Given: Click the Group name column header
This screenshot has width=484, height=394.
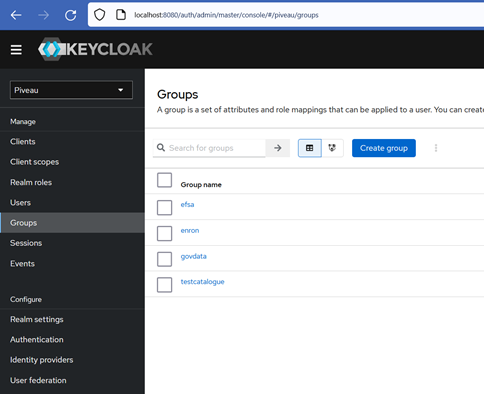Looking at the screenshot, I should coord(201,185).
